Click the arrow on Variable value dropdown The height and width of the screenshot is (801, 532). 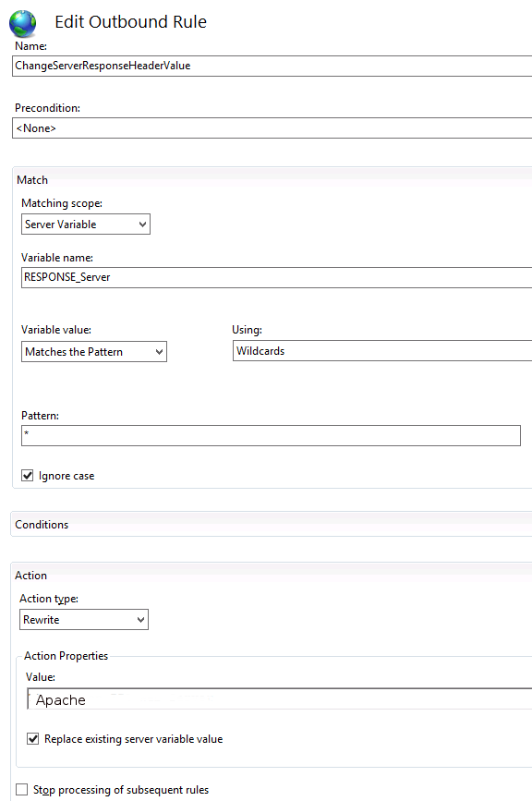coord(159,352)
